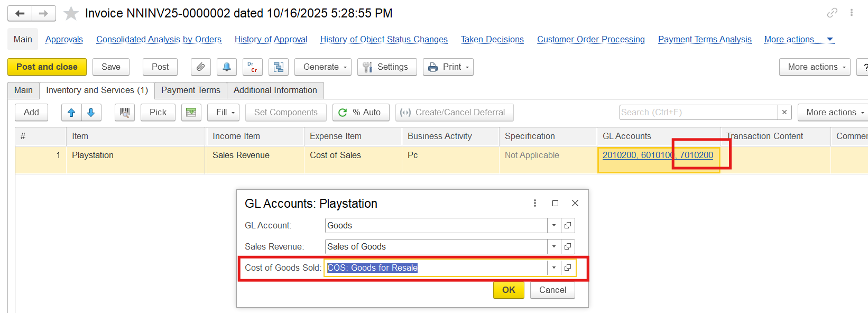The width and height of the screenshot is (868, 313).
Task: Open the History of Approval link
Action: coord(271,40)
